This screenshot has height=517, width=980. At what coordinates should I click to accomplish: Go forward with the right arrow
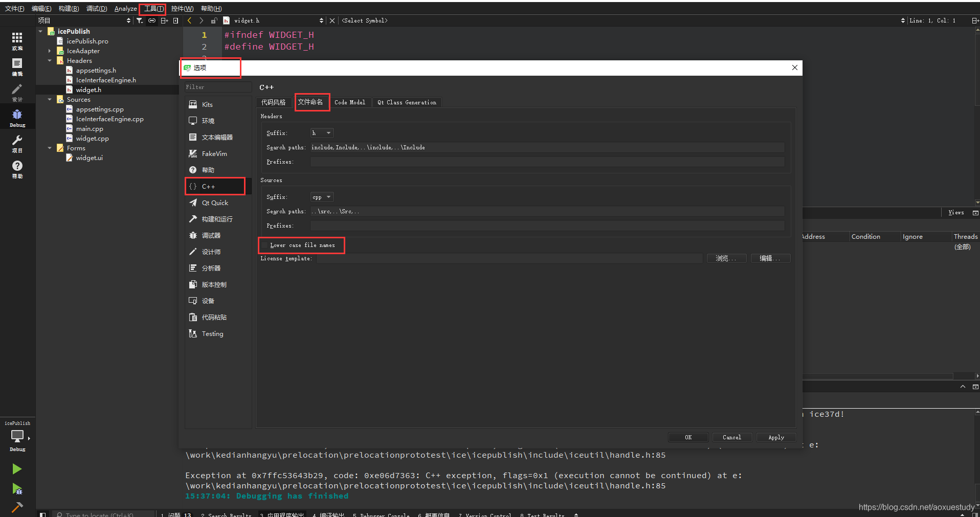(x=201, y=20)
